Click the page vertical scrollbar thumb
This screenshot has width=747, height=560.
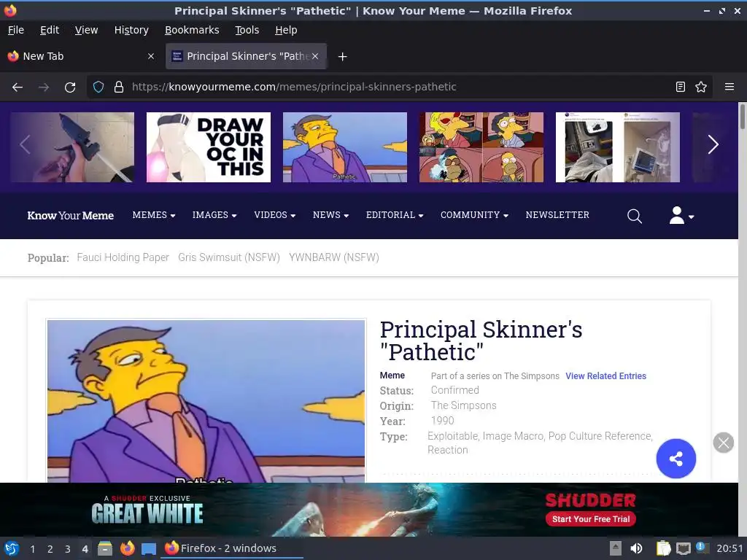[742, 116]
